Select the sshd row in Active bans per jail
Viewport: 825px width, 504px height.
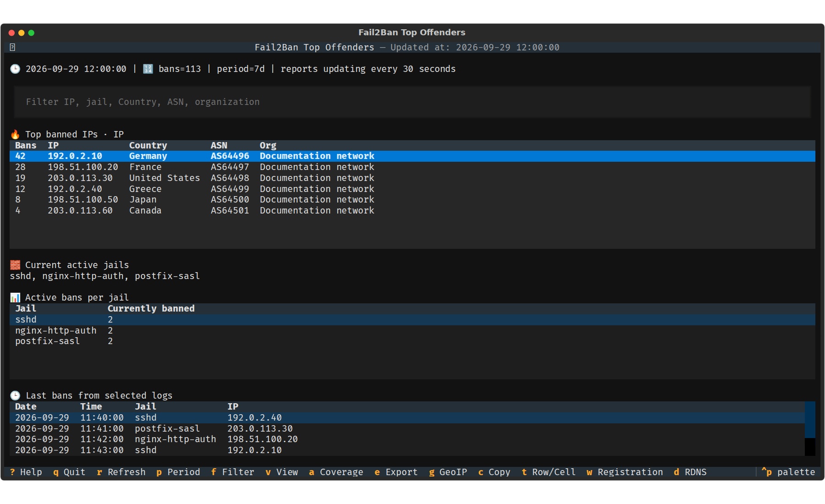(x=412, y=319)
